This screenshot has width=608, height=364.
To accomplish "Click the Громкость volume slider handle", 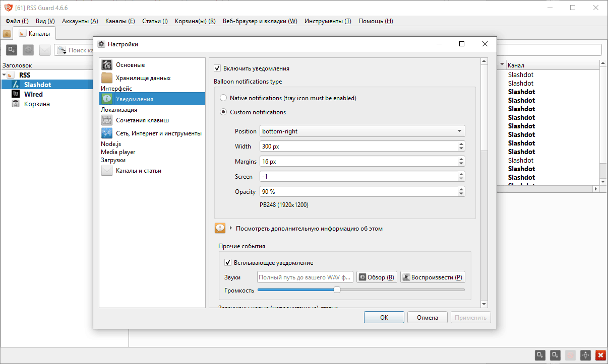I will pos(337,289).
